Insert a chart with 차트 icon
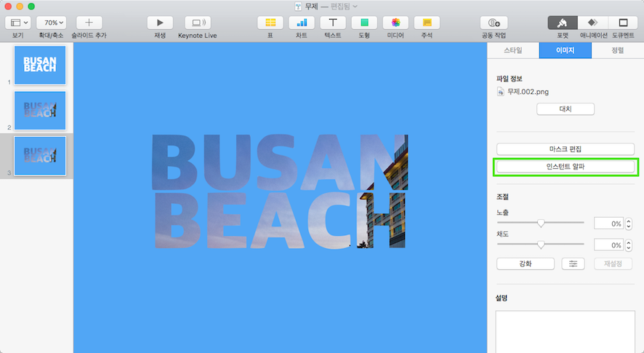The width and height of the screenshot is (644, 353). click(302, 23)
